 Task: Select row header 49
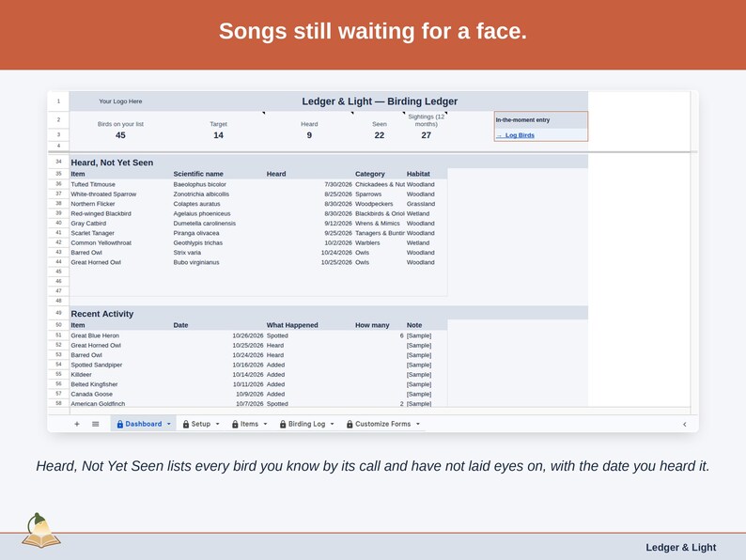(58, 313)
